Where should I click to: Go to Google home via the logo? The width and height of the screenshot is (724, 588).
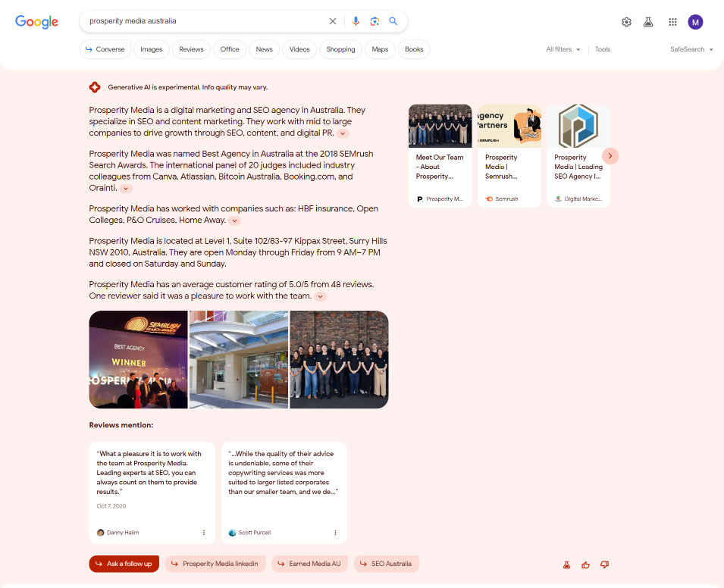(36, 22)
